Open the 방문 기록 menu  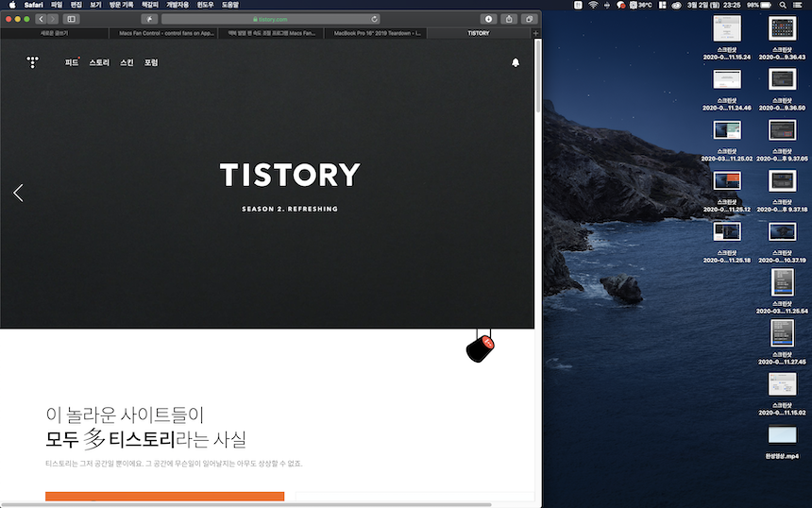tap(121, 5)
